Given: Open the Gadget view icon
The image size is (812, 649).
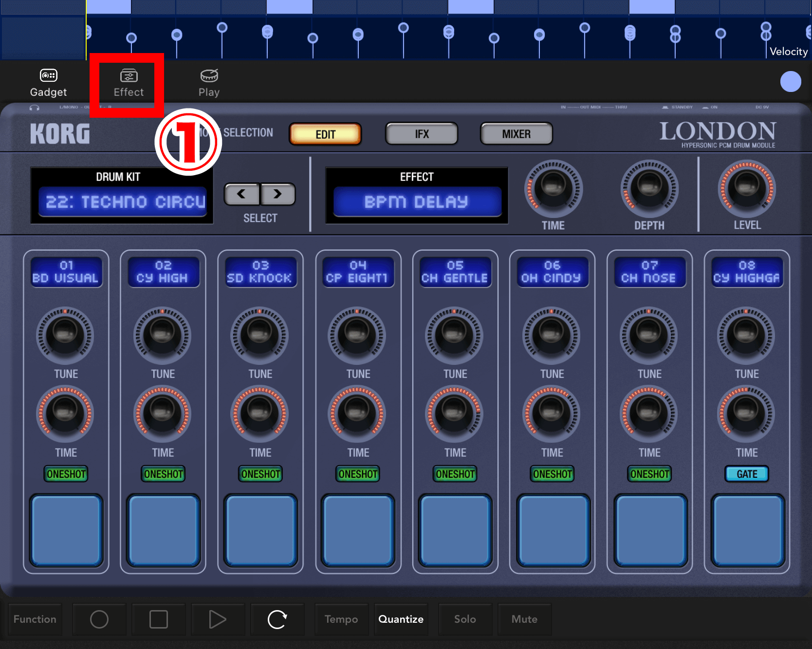Looking at the screenshot, I should [48, 83].
